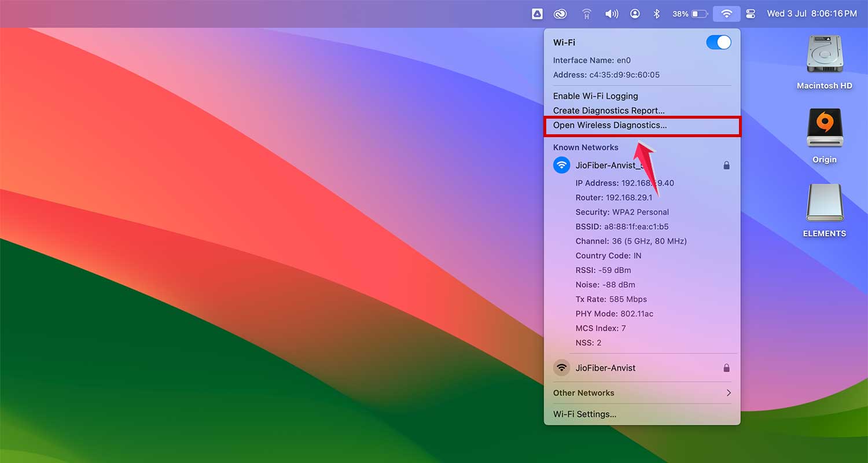Turn off Wi-Fi using the toggle switch
Viewport: 868px width, 463px height.
tap(718, 42)
